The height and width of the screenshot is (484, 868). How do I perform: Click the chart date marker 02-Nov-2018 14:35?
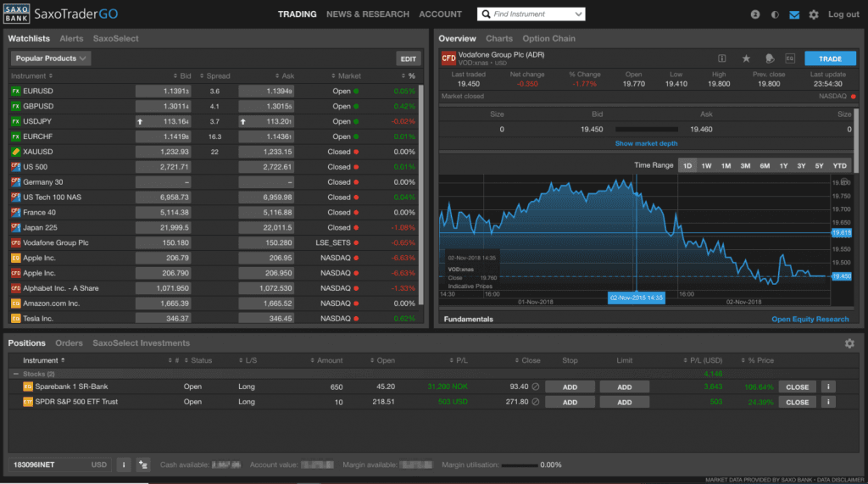[637, 298]
